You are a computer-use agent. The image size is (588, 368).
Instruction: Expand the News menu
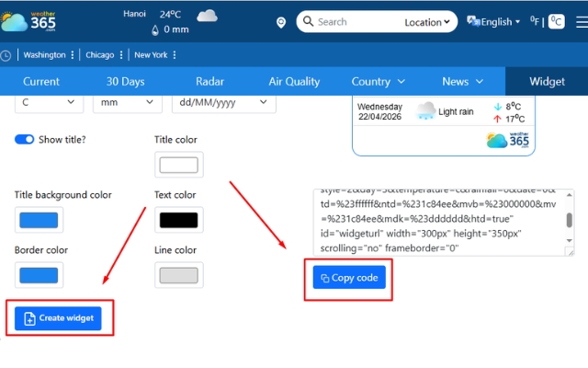462,82
